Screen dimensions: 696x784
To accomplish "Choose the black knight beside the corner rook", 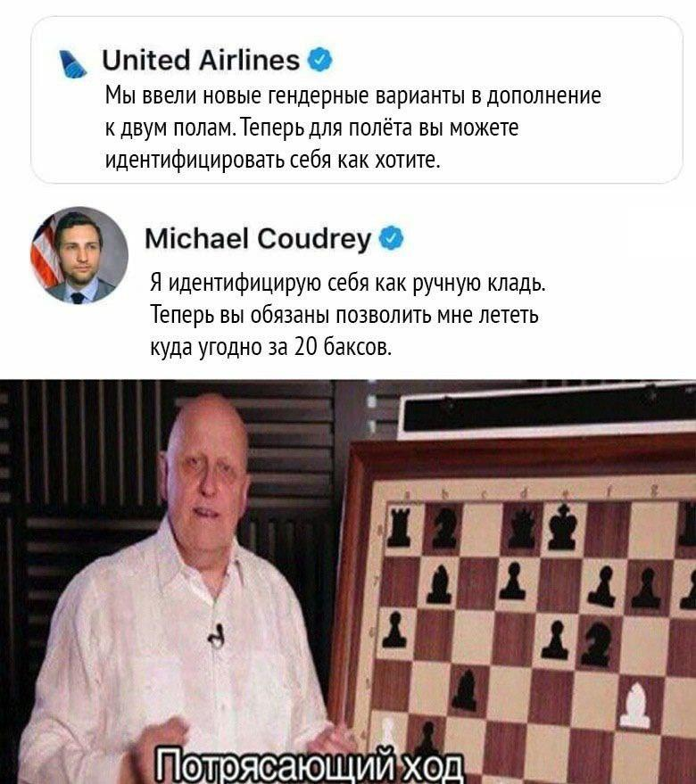I will tap(444, 528).
